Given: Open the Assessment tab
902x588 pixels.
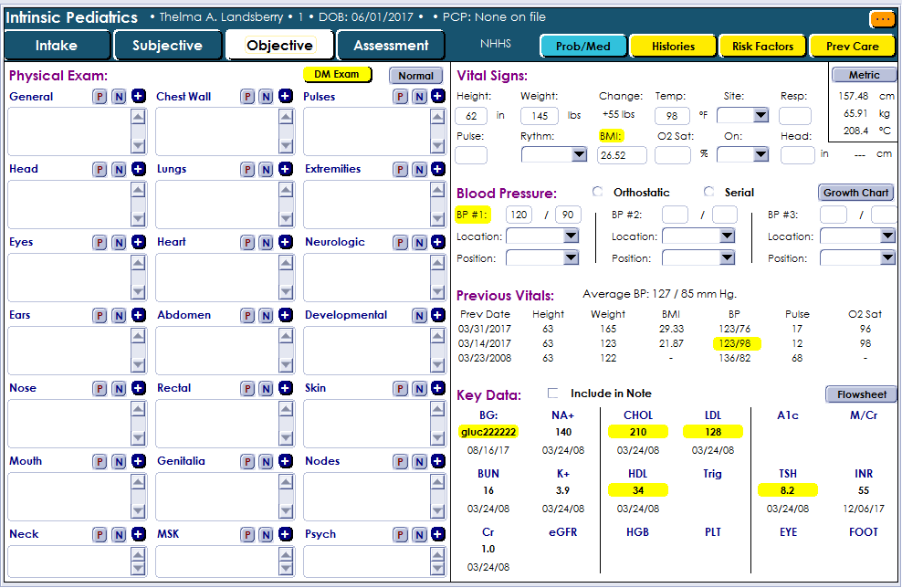Looking at the screenshot, I should tap(391, 46).
